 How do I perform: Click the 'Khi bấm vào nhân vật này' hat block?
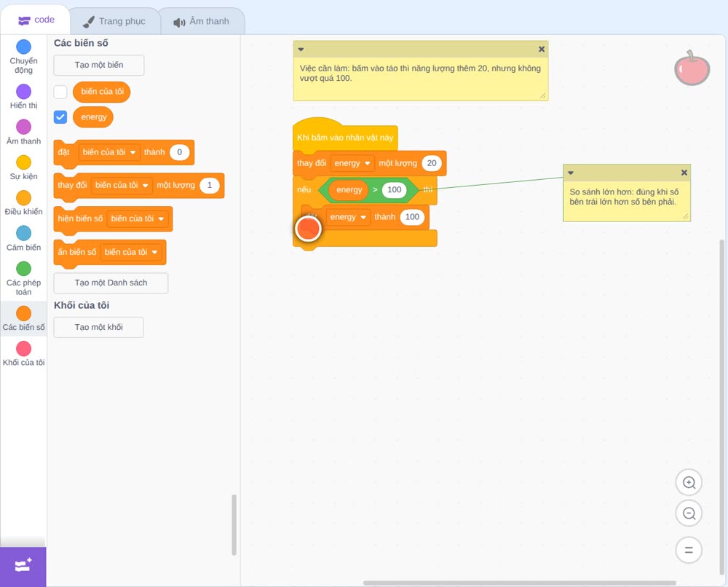[x=345, y=138]
